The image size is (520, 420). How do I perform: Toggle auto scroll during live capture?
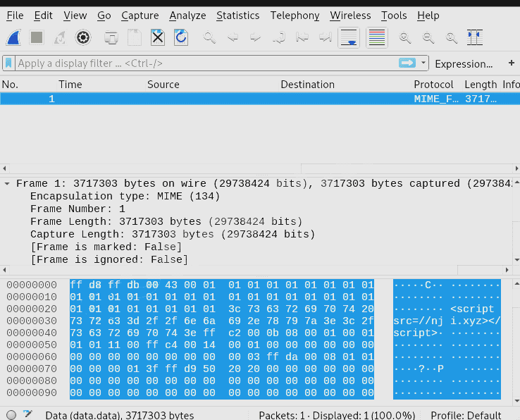[349, 37]
